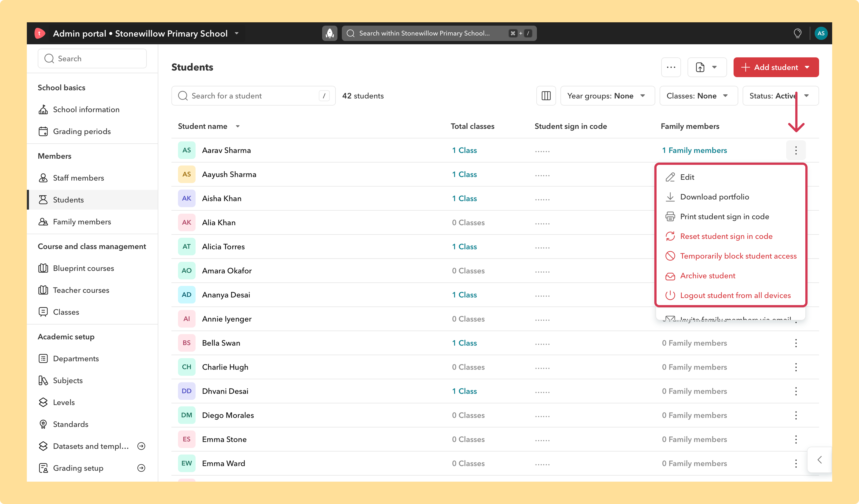Navigate to Blueprint courses
This screenshot has width=859, height=504.
[92, 268]
